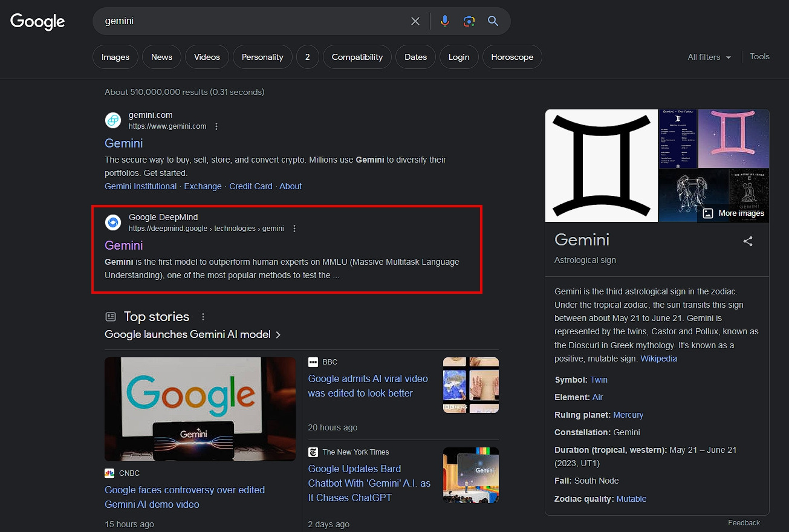The height and width of the screenshot is (532, 789).
Task: Open 'Gemini - The Twins' infographic image
Action: point(678,138)
